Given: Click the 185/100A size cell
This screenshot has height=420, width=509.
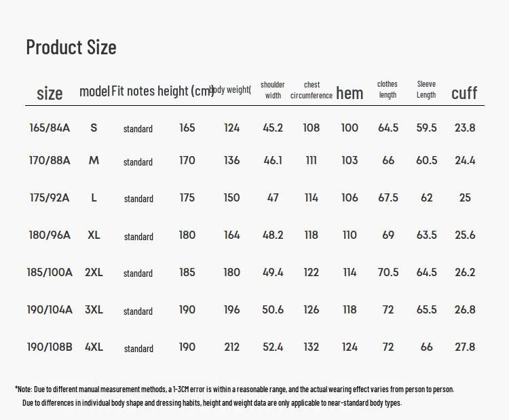Looking at the screenshot, I should [x=50, y=273].
